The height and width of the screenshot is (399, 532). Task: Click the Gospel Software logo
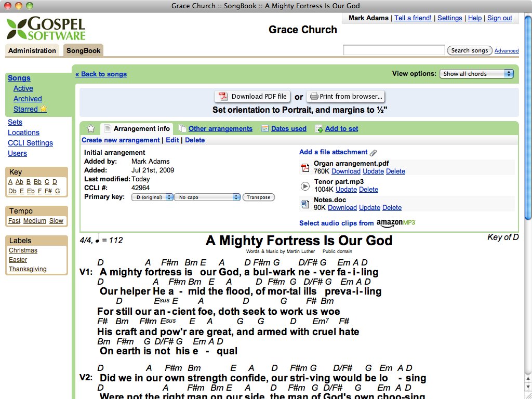46,29
